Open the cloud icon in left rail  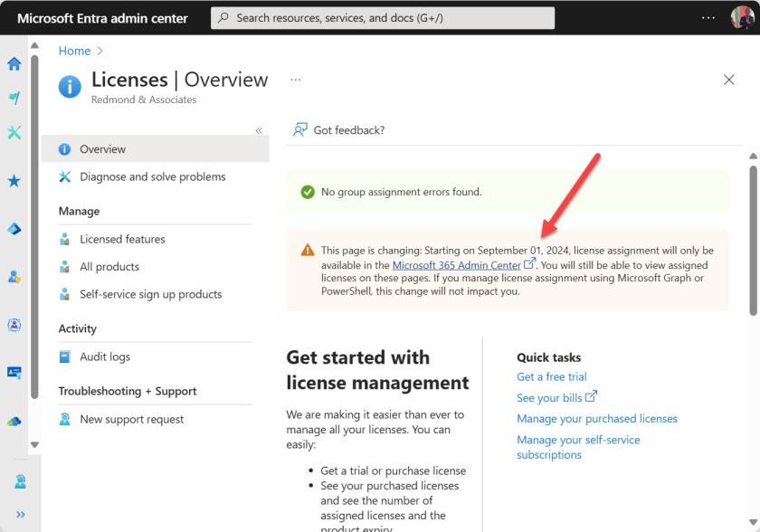point(14,421)
